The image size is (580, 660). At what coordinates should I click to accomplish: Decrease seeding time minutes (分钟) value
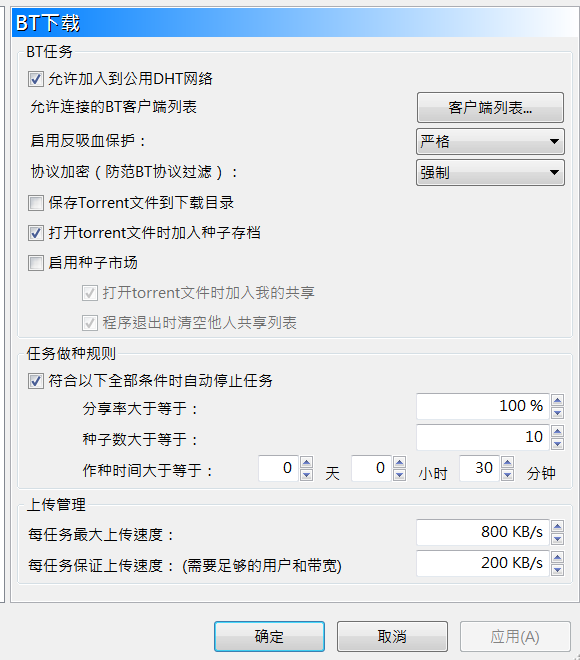point(508,475)
